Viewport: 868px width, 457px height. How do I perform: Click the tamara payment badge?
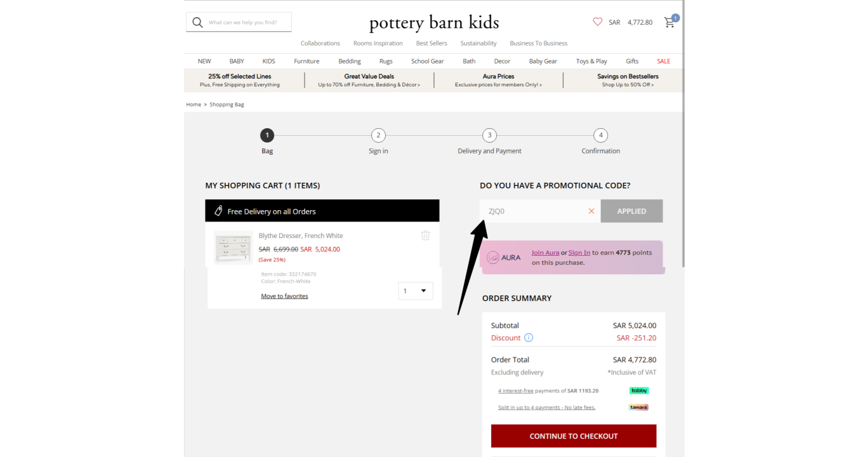coord(639,407)
